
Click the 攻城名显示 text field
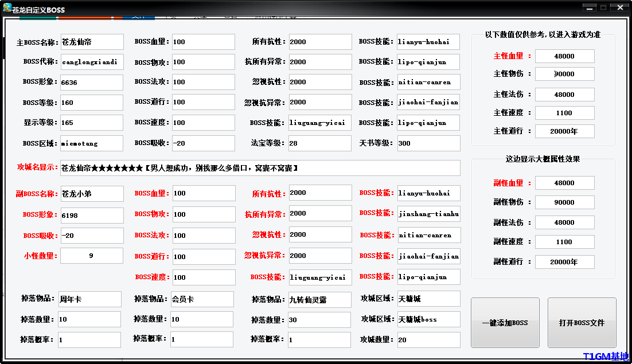tap(260, 168)
